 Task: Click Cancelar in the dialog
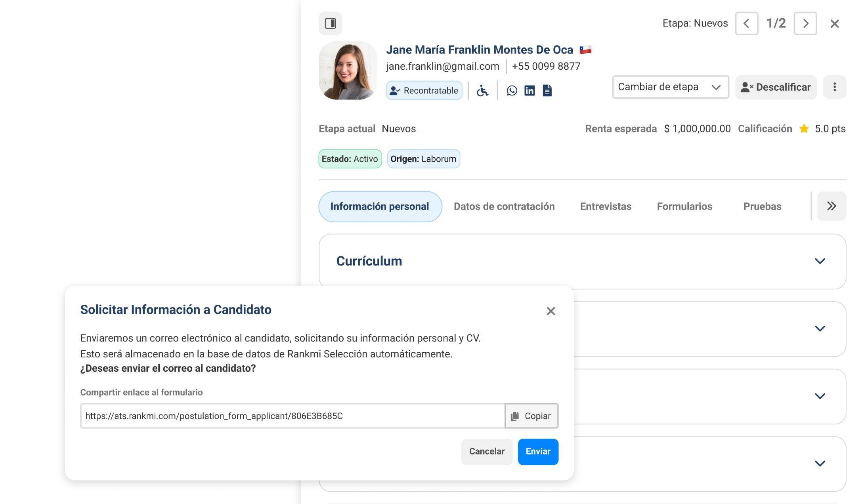[x=487, y=452]
